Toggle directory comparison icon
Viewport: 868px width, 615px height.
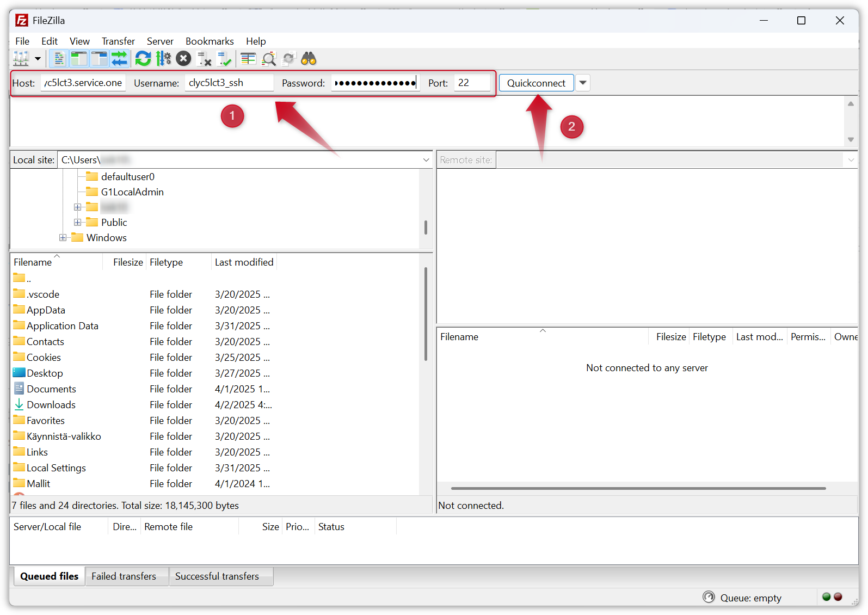(269, 58)
